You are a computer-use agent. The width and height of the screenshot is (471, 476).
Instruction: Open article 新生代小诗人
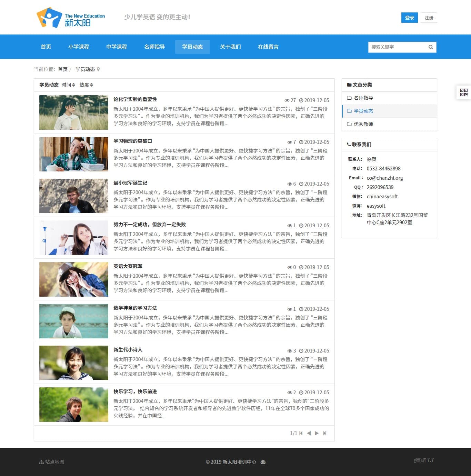click(128, 350)
